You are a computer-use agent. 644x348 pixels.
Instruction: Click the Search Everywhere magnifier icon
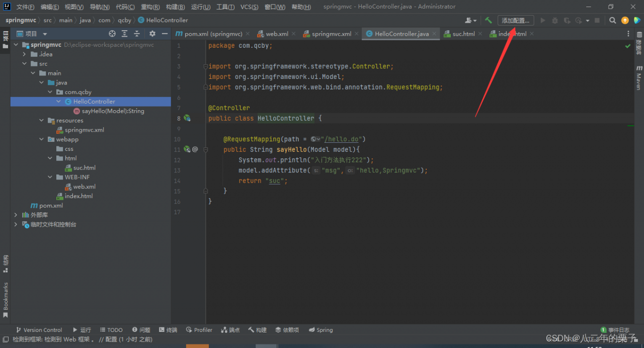612,21
